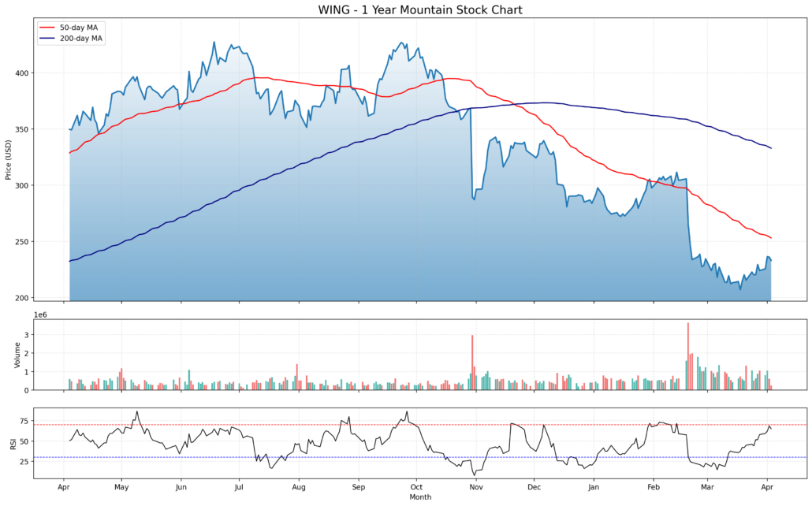The image size is (812, 506).
Task: Click the 'Sep' month label
Action: tap(359, 487)
